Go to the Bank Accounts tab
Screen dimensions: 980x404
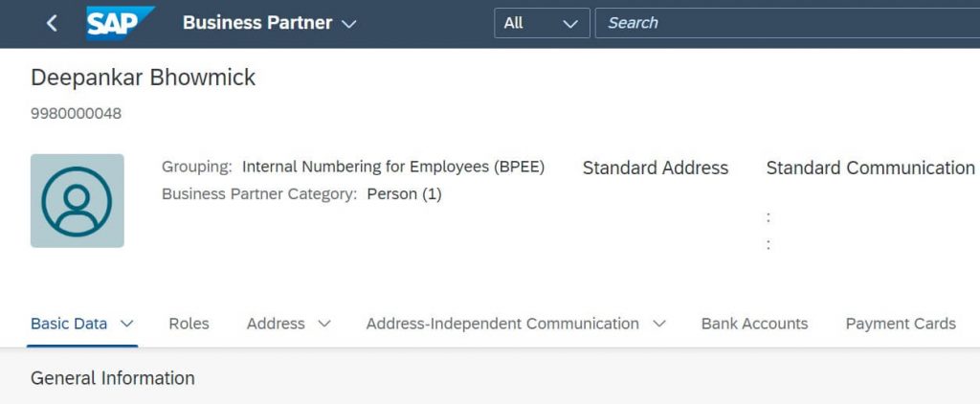coord(754,324)
